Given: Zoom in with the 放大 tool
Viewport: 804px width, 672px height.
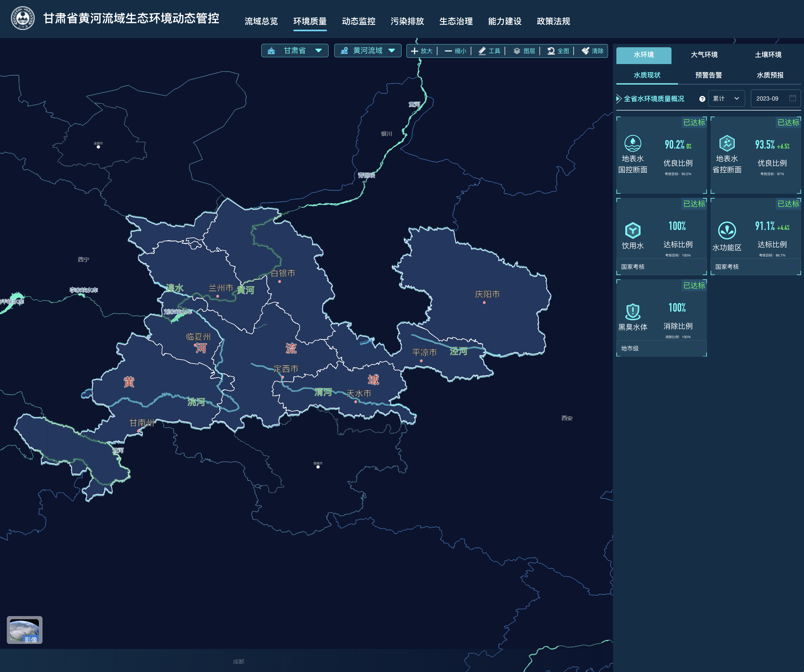Looking at the screenshot, I should (x=421, y=51).
